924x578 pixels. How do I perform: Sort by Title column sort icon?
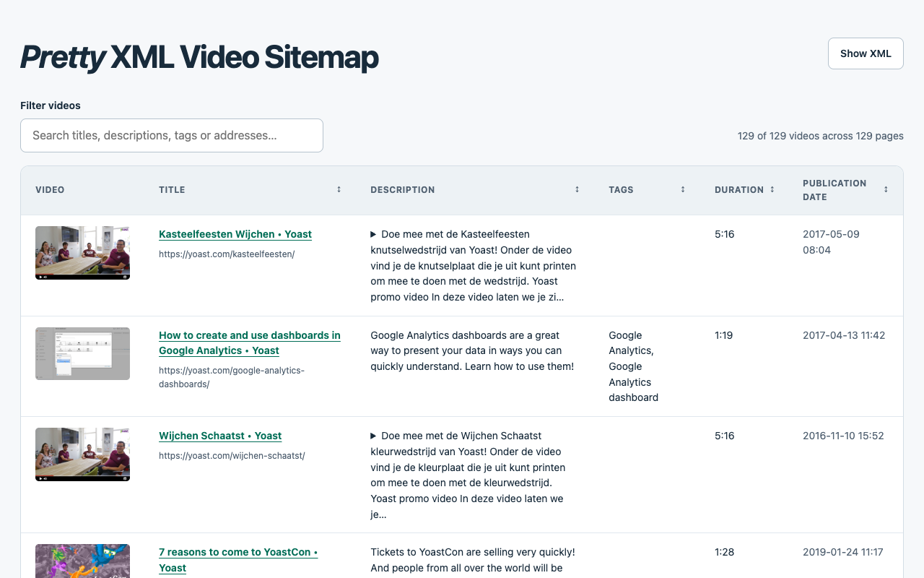click(339, 189)
